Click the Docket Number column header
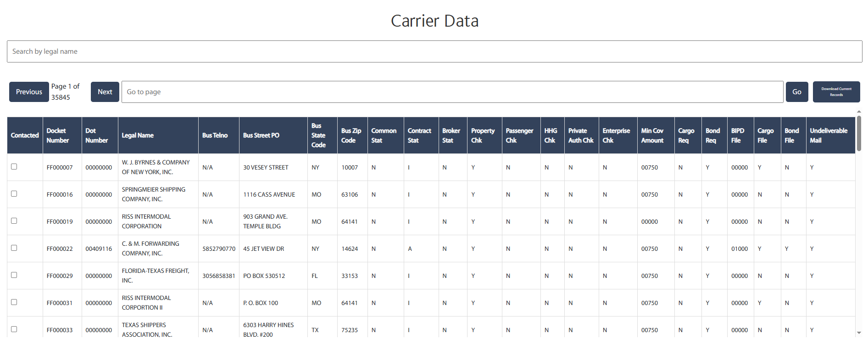Screen dimensions: 868x345 click(x=58, y=136)
